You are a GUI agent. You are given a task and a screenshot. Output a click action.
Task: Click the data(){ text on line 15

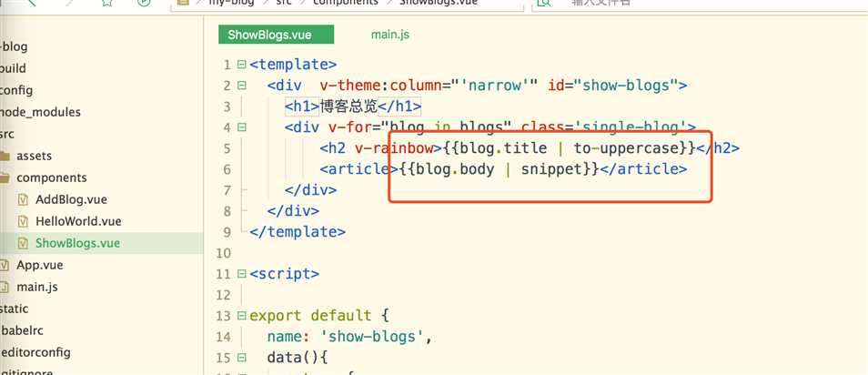click(298, 359)
